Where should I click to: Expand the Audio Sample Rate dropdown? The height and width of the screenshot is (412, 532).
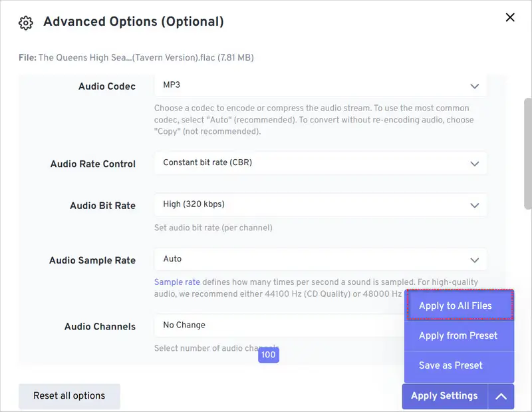click(319, 260)
